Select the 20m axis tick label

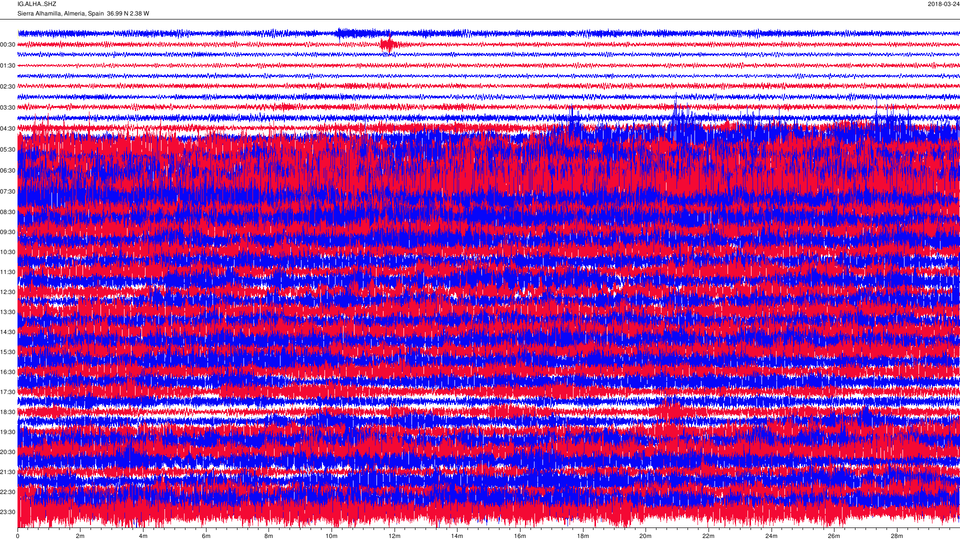pyautogui.click(x=645, y=536)
